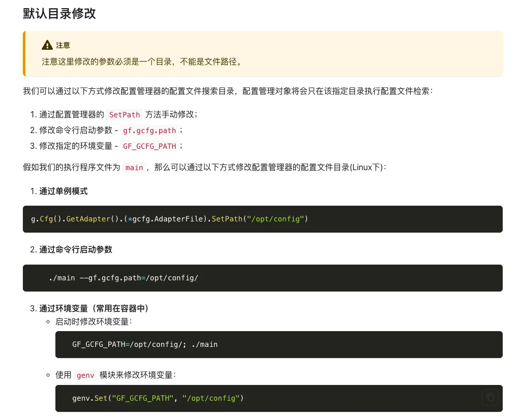This screenshot has height=420, width=521.
Task: Click the inline code word main
Action: point(134,168)
